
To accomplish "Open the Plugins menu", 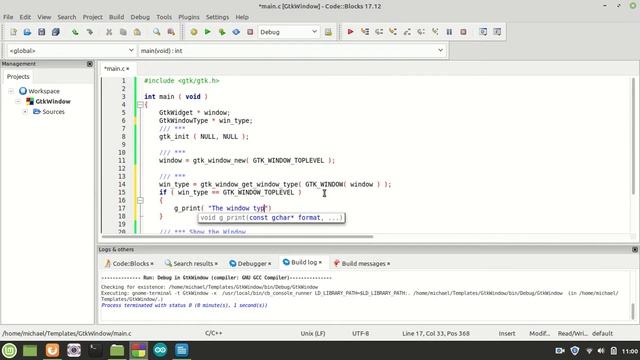I will [x=189, y=17].
